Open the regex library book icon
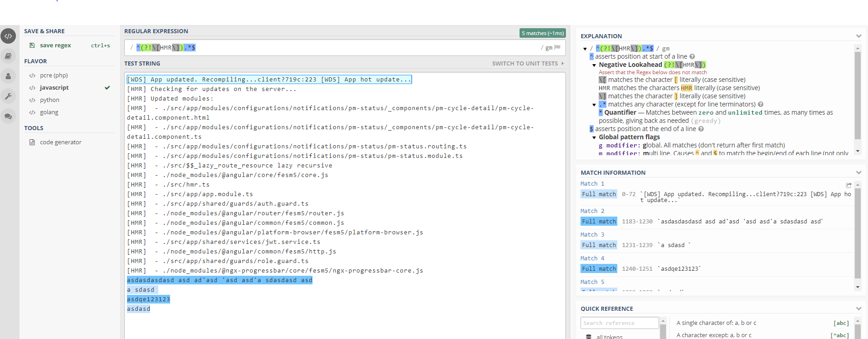 [8, 56]
